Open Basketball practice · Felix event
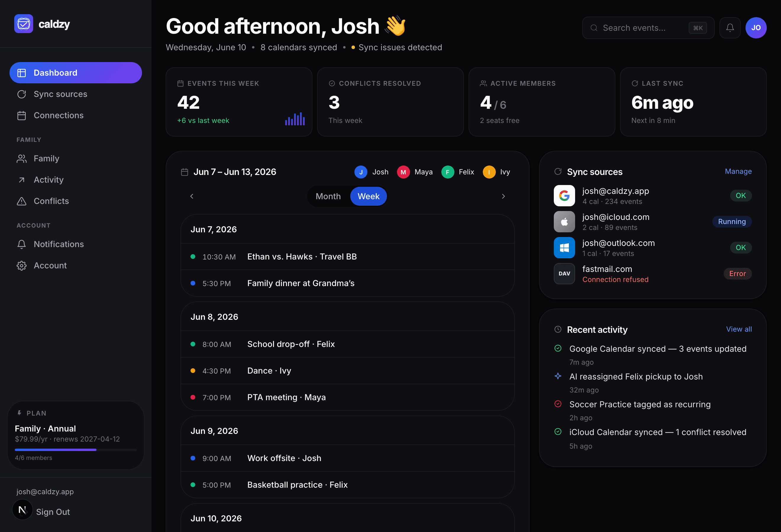This screenshot has width=781, height=532. click(348, 485)
